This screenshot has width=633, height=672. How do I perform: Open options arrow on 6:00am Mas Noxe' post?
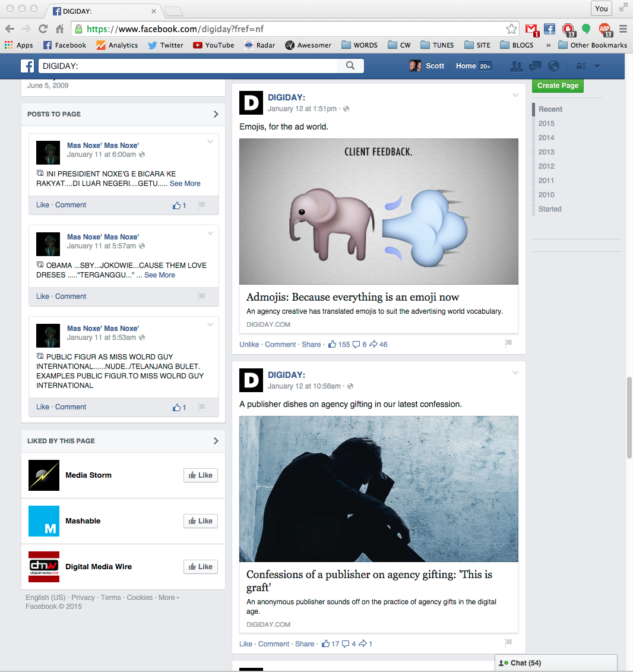[210, 141]
